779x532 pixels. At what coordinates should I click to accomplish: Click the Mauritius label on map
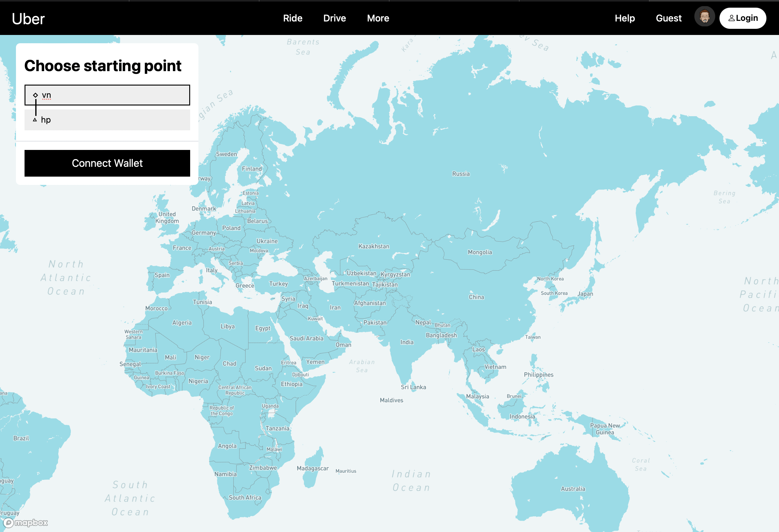pos(346,471)
